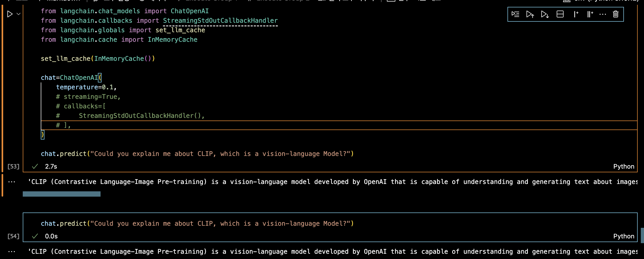Screen dimensions: 644x259
Task: Click the horizontal scrollbar under first output
Action: coord(62,194)
